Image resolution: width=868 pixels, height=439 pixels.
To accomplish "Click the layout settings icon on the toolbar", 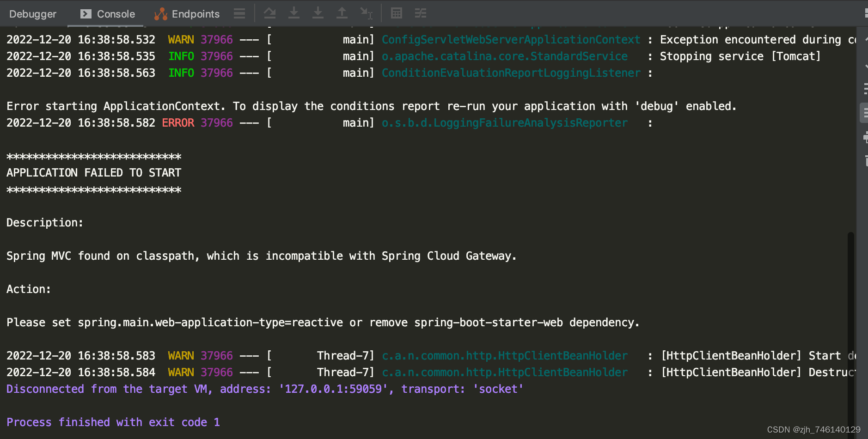I will pos(420,13).
